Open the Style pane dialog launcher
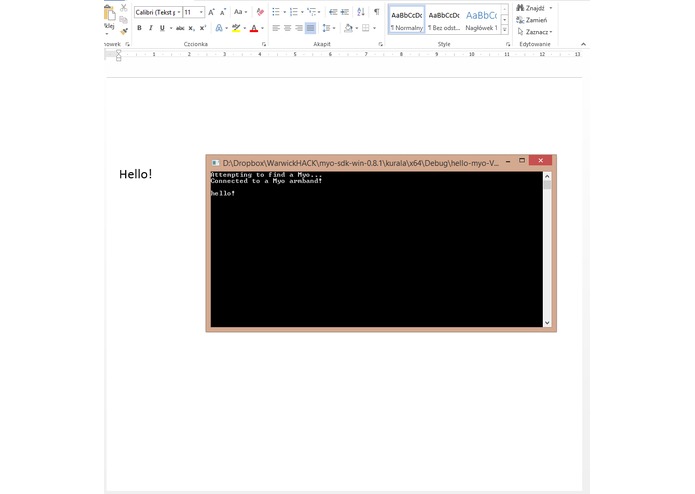 pos(508,44)
